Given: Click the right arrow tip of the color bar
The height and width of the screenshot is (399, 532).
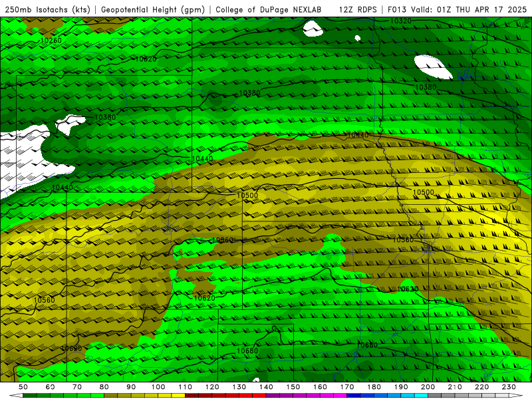Looking at the screenshot, I should pyautogui.click(x=517, y=396).
